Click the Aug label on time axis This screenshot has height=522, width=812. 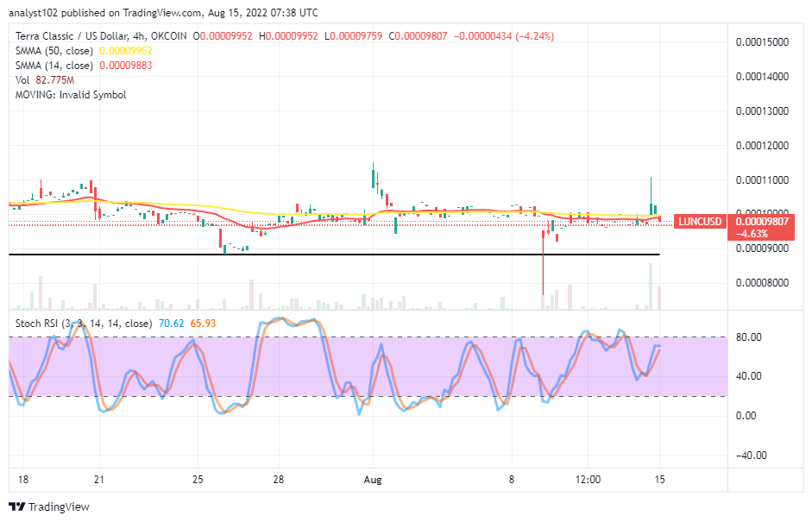373,480
